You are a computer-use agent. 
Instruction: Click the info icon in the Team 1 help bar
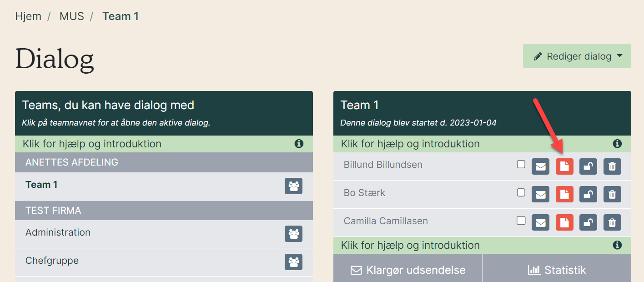click(x=617, y=144)
